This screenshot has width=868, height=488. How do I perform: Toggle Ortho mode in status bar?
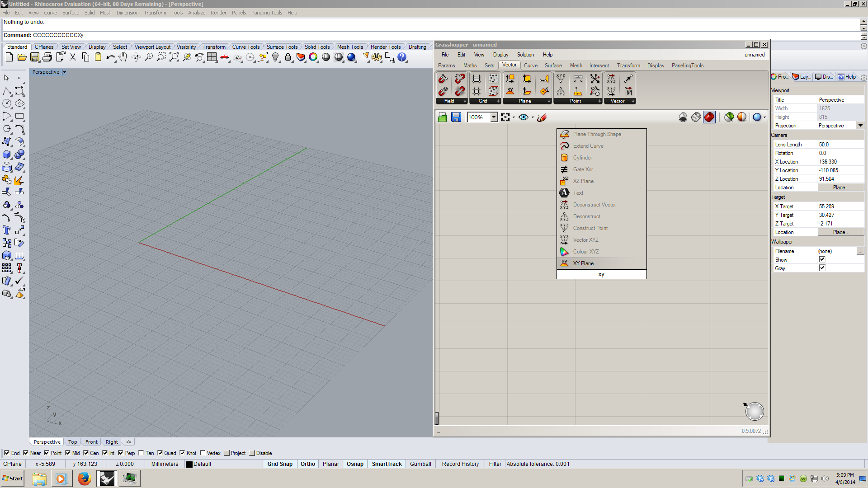[308, 464]
